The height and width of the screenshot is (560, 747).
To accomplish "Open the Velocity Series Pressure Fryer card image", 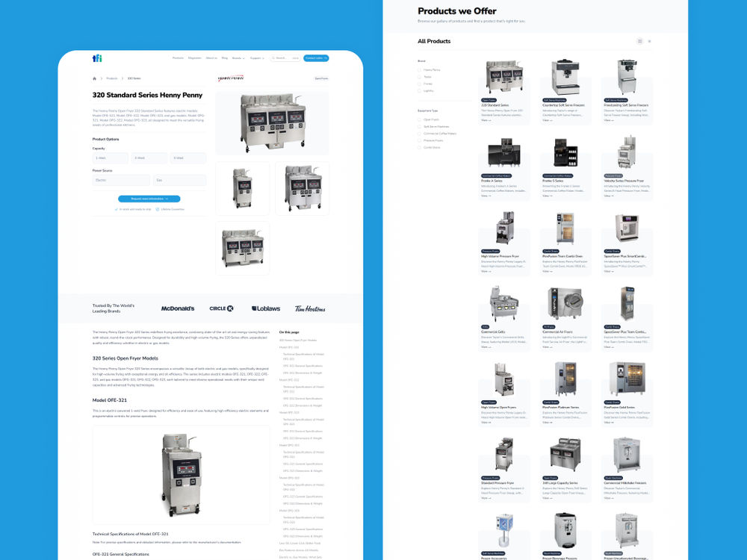I will point(627,153).
